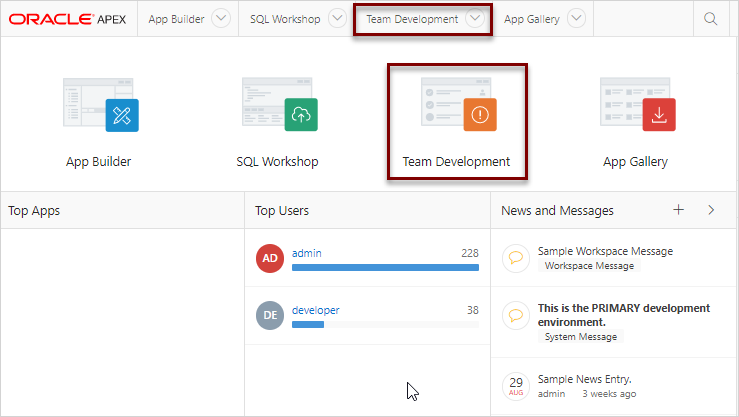
Task: Click the News and Messages heading
Action: tap(557, 211)
